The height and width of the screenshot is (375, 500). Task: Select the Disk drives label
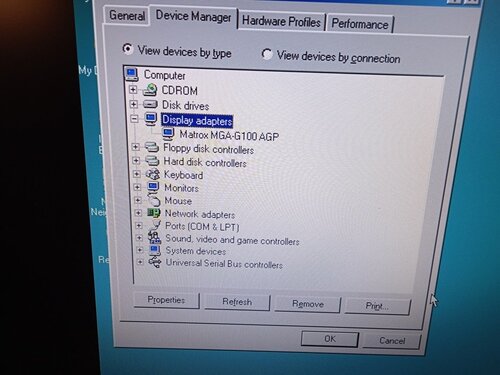(x=186, y=106)
